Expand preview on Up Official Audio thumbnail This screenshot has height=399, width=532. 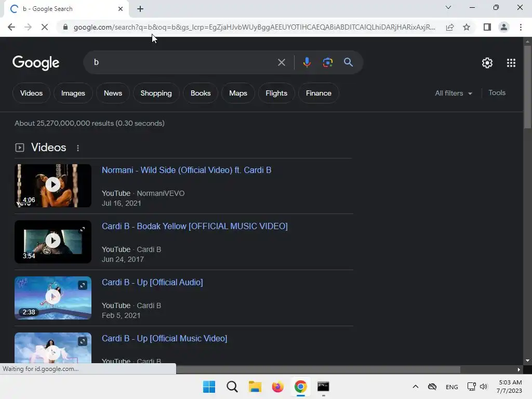click(83, 285)
